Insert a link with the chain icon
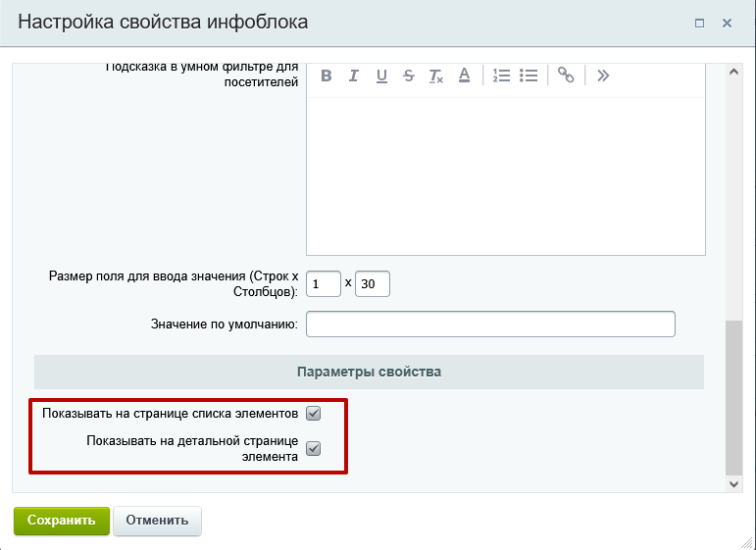 [x=566, y=75]
